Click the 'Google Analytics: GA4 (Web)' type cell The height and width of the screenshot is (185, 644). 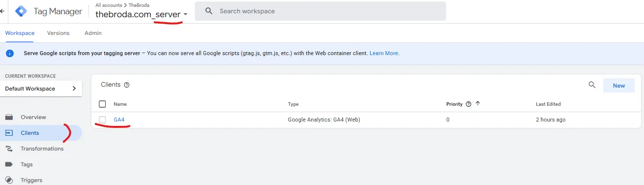pyautogui.click(x=324, y=120)
